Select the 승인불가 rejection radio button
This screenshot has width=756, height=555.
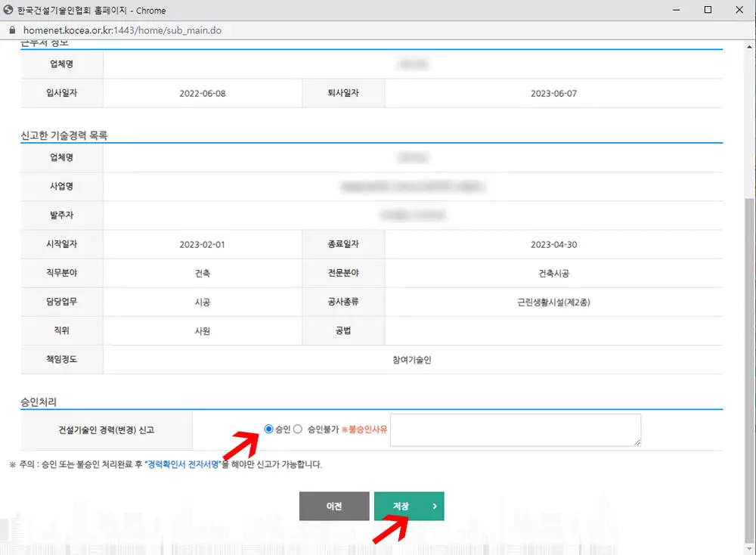click(x=298, y=429)
